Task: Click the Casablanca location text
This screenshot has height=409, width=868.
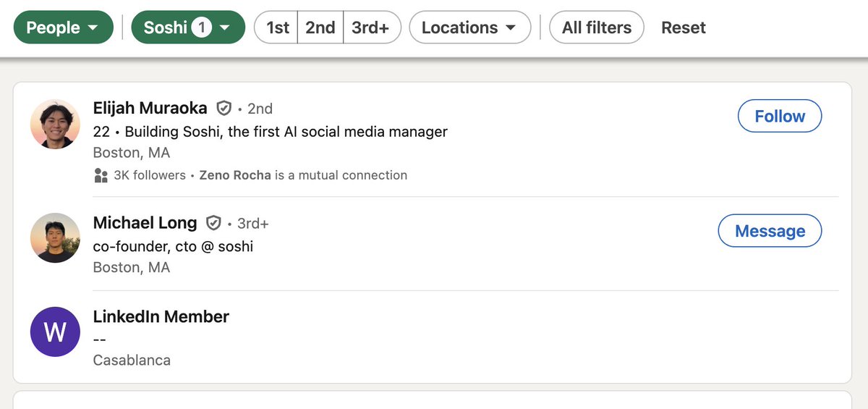Action: (x=132, y=360)
